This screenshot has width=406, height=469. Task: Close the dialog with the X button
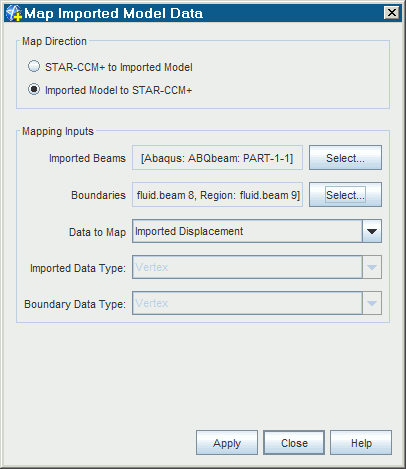tap(392, 13)
